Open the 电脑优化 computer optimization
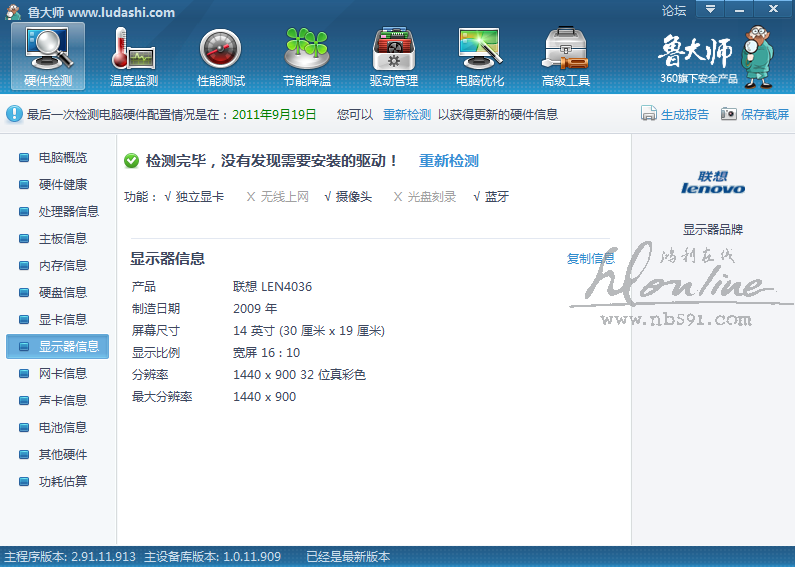Image resolution: width=795 pixels, height=567 pixels. (480, 57)
